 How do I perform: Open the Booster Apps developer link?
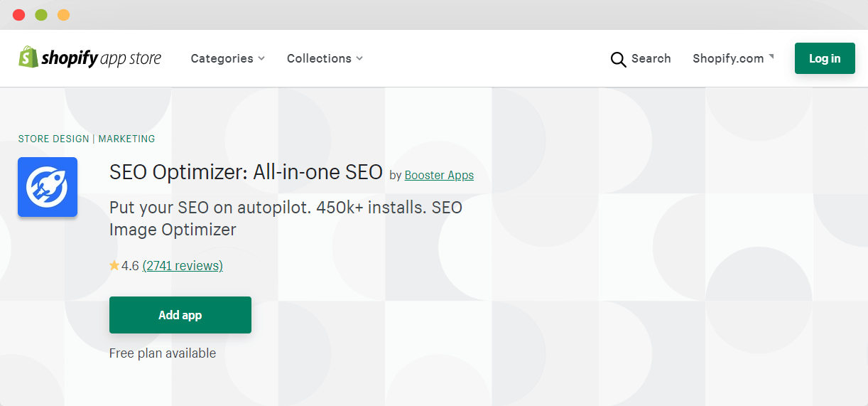439,175
